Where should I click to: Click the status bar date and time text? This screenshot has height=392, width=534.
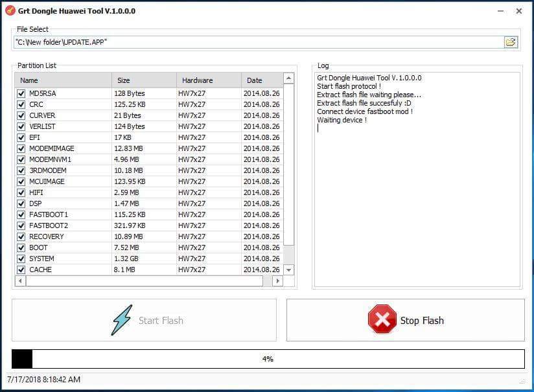(43, 380)
